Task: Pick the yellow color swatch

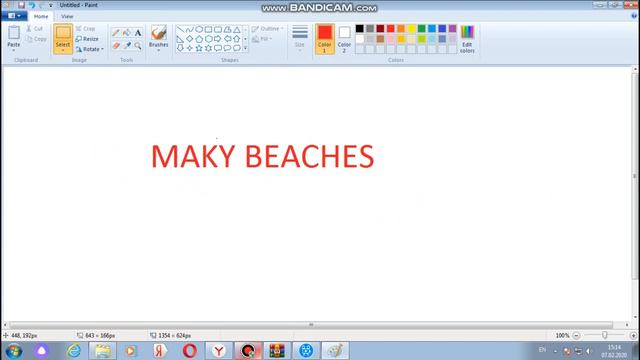Action: tap(411, 28)
